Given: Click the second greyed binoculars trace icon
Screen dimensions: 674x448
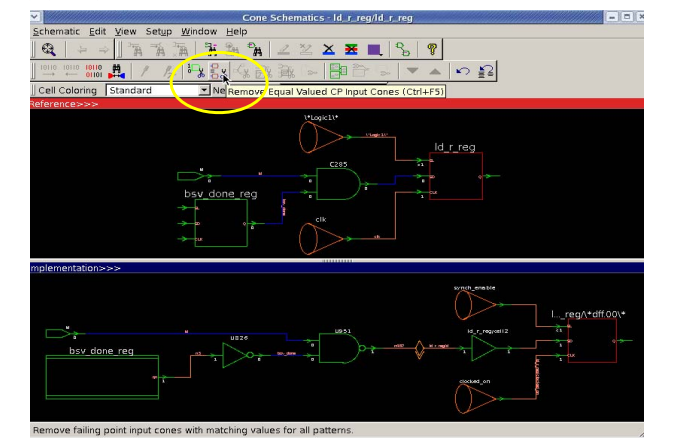Looking at the screenshot, I should [x=158, y=50].
